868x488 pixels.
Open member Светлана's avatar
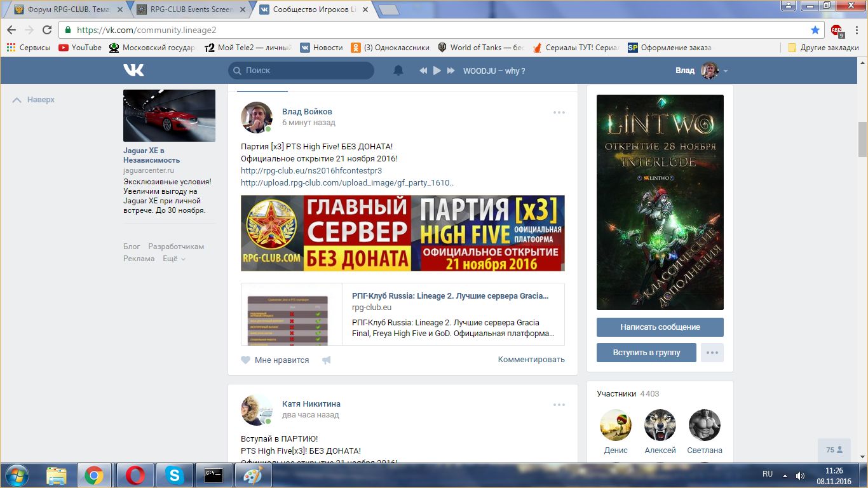click(x=705, y=425)
